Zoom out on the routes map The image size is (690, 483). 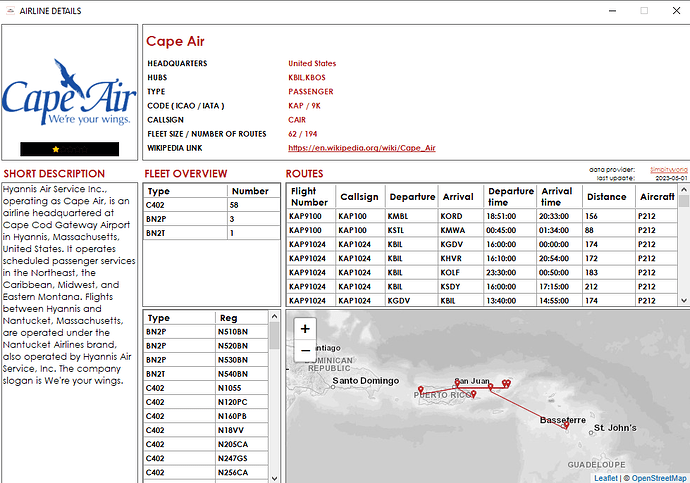point(305,351)
